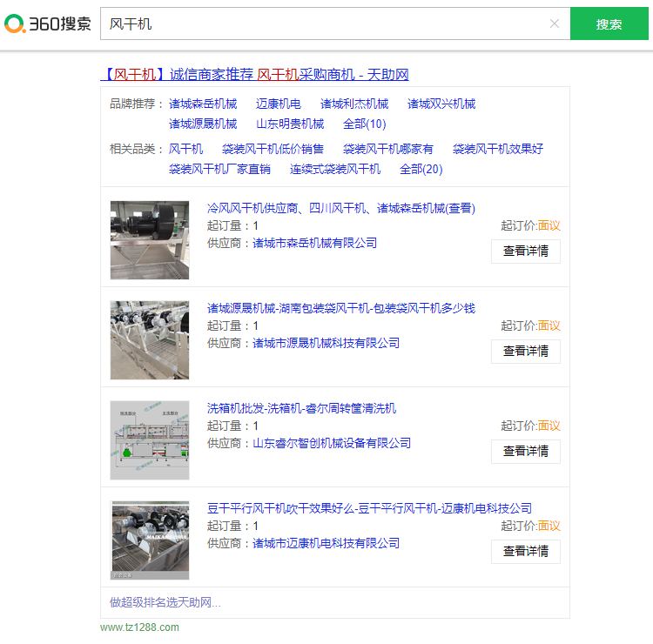The height and width of the screenshot is (644, 653).
Task: Open related category 袋装风干机低价销售
Action: [273, 149]
